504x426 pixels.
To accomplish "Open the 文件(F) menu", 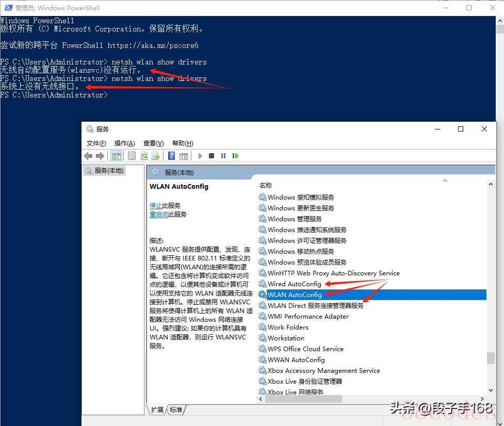I will pos(96,143).
